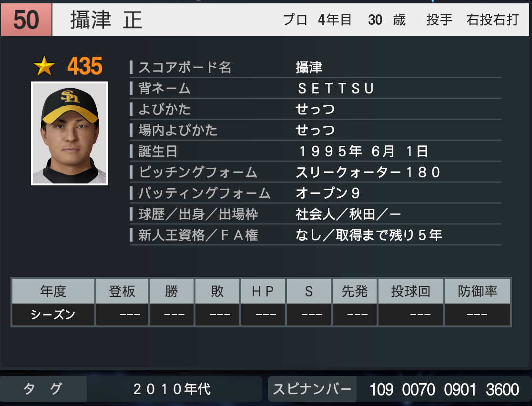The width and height of the screenshot is (532, 406).
Task: Click the 投球回 column header
Action: [x=411, y=291]
